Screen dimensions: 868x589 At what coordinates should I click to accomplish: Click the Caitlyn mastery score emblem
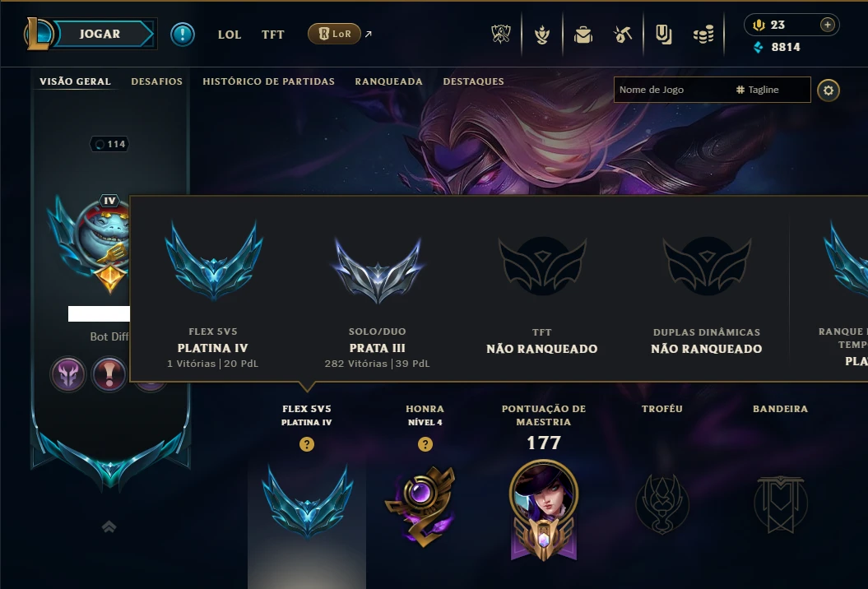544,509
